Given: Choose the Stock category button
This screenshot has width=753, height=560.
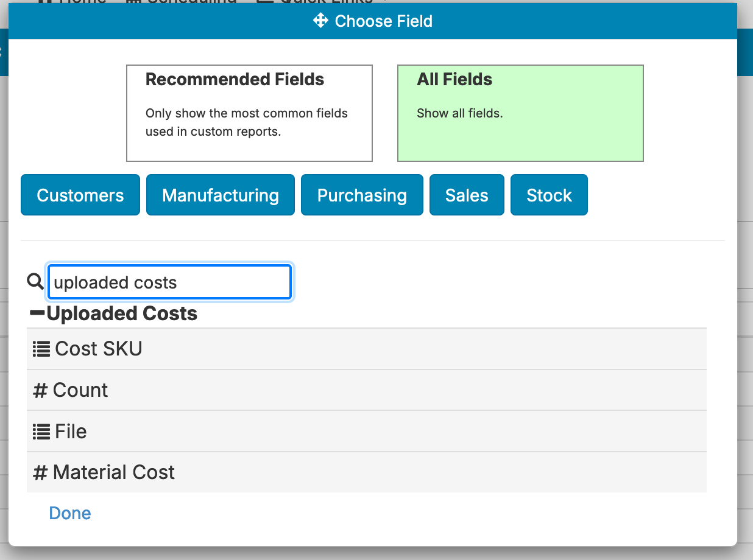Looking at the screenshot, I should click(x=549, y=195).
